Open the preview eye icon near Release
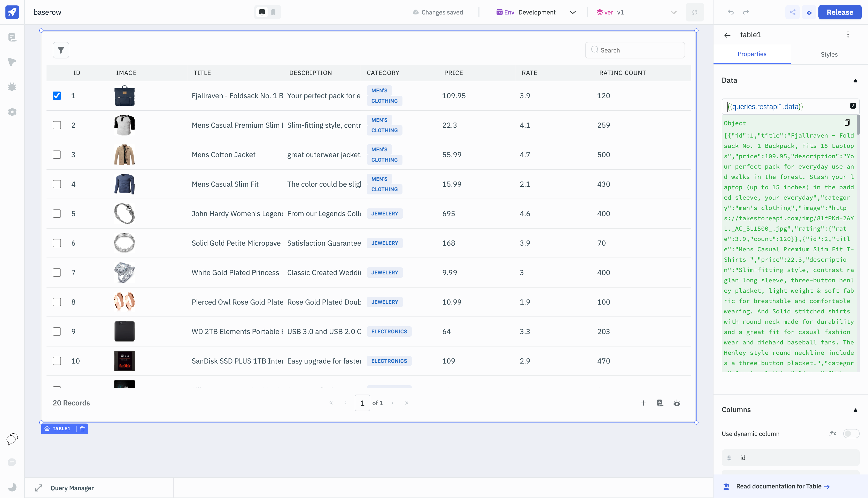 pos(809,12)
